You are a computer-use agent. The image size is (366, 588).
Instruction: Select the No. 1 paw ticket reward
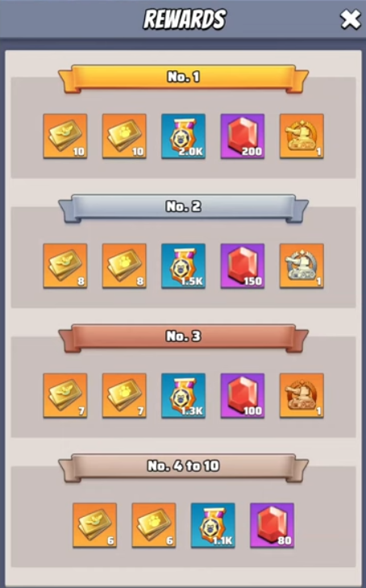(x=124, y=136)
